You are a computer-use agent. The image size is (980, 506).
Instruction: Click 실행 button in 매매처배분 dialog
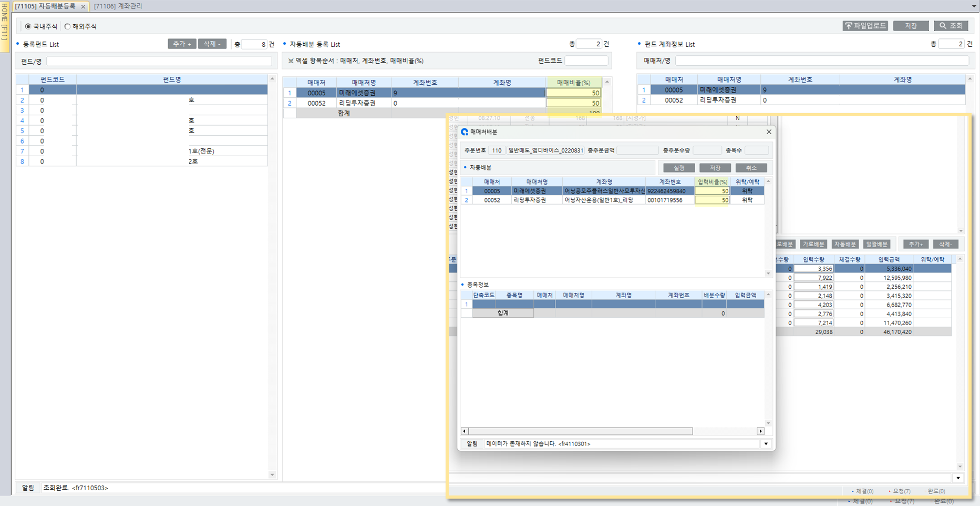(679, 168)
